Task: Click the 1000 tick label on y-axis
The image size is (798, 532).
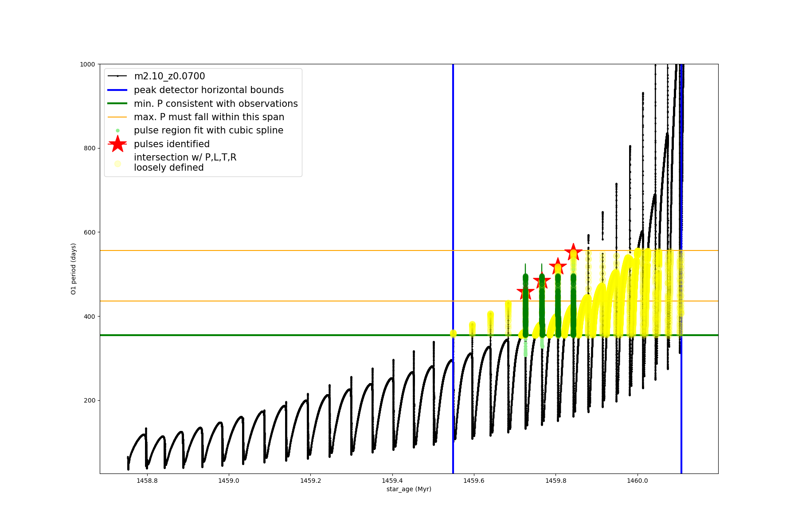Action: coord(87,64)
